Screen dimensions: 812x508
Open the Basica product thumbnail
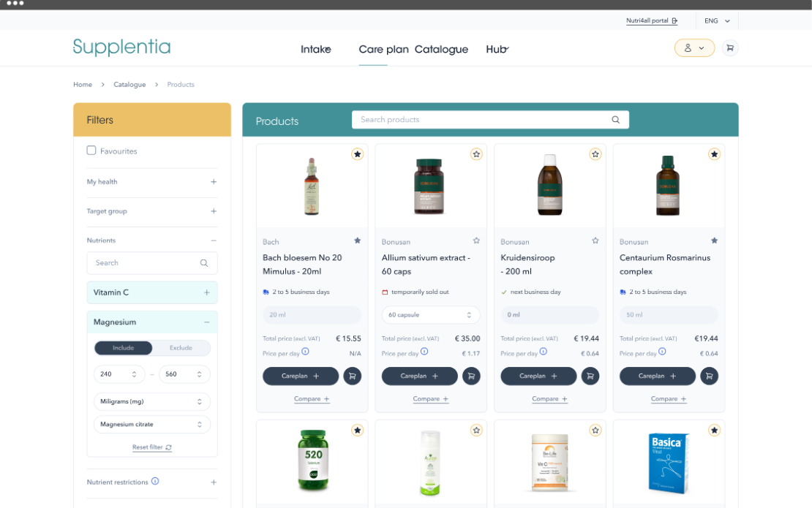[x=669, y=463]
